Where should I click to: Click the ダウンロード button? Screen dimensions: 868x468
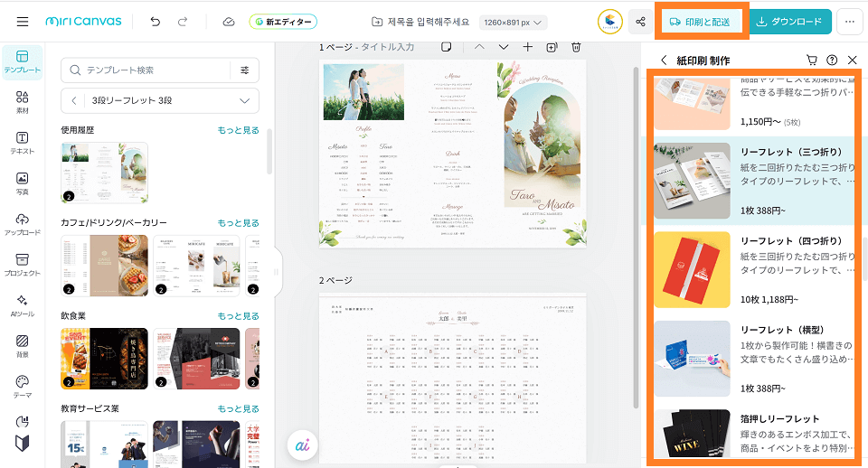[789, 22]
